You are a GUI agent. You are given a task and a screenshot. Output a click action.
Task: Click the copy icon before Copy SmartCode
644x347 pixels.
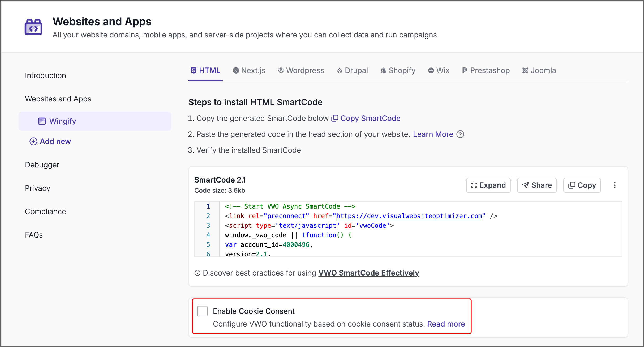pyautogui.click(x=335, y=118)
